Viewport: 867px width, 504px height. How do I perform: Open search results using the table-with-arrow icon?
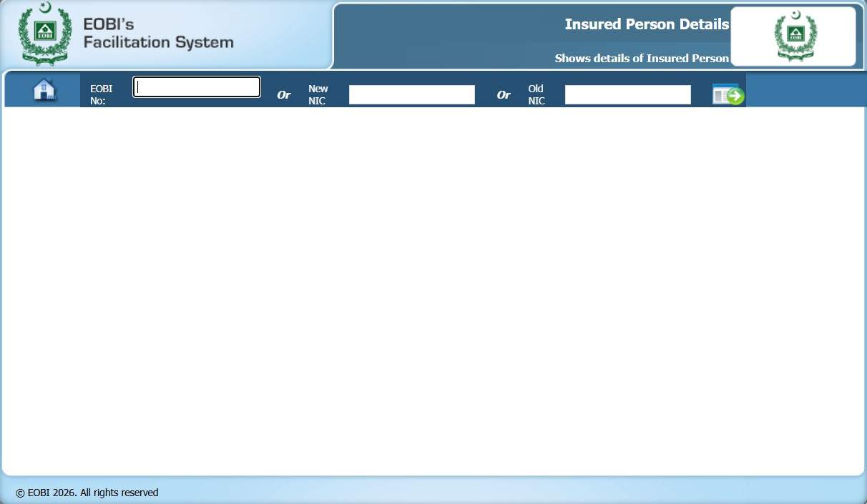(727, 92)
